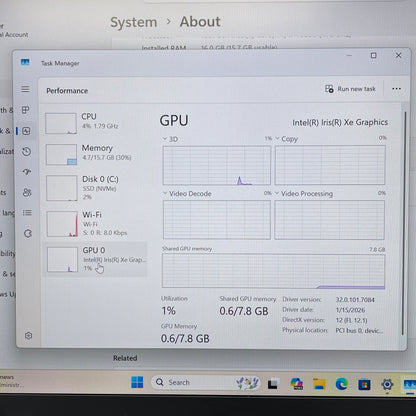Click driver date 1/15/2026
This screenshot has width=416, height=416.
(x=350, y=310)
